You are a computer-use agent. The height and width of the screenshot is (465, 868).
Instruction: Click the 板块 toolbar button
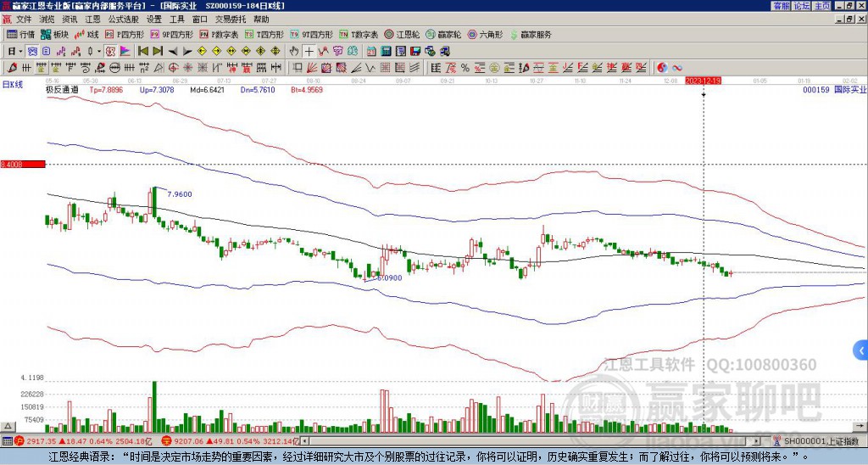pos(54,34)
